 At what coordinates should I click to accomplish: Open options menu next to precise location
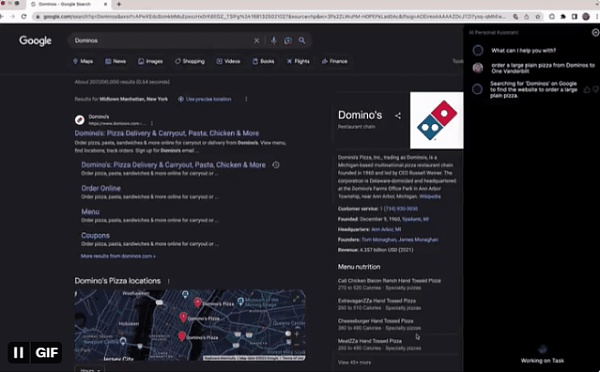coord(246,99)
